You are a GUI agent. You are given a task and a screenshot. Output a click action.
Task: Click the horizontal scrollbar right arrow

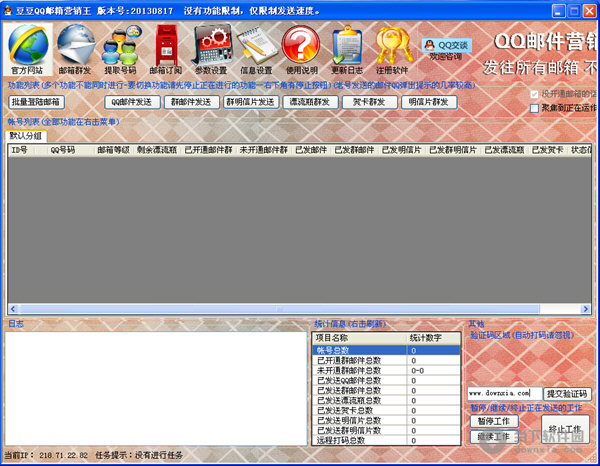tap(585, 309)
